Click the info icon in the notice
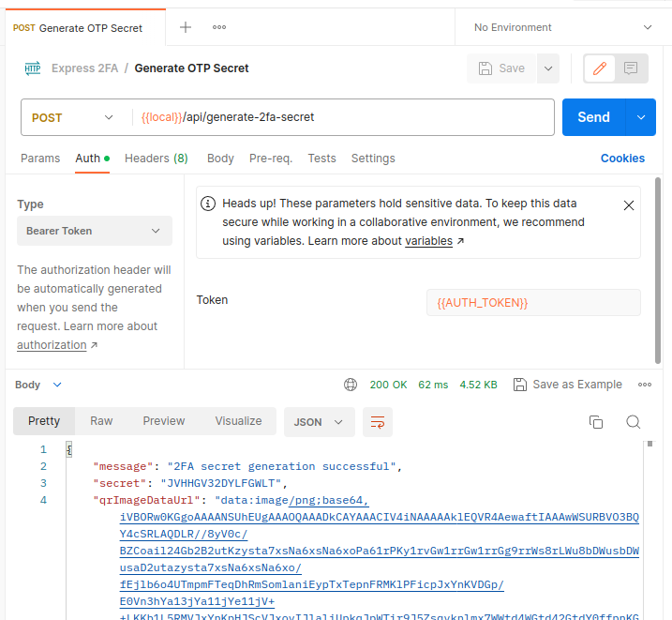The width and height of the screenshot is (672, 620). (x=208, y=204)
